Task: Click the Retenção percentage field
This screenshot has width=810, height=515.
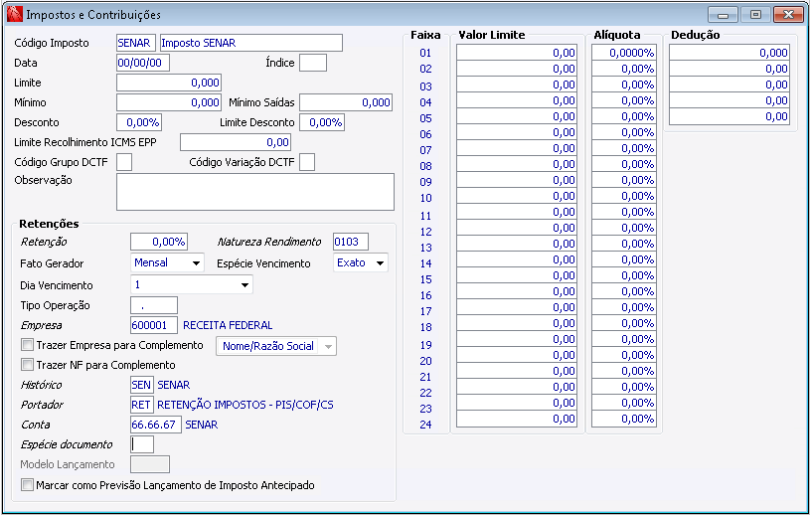Action: (159, 242)
